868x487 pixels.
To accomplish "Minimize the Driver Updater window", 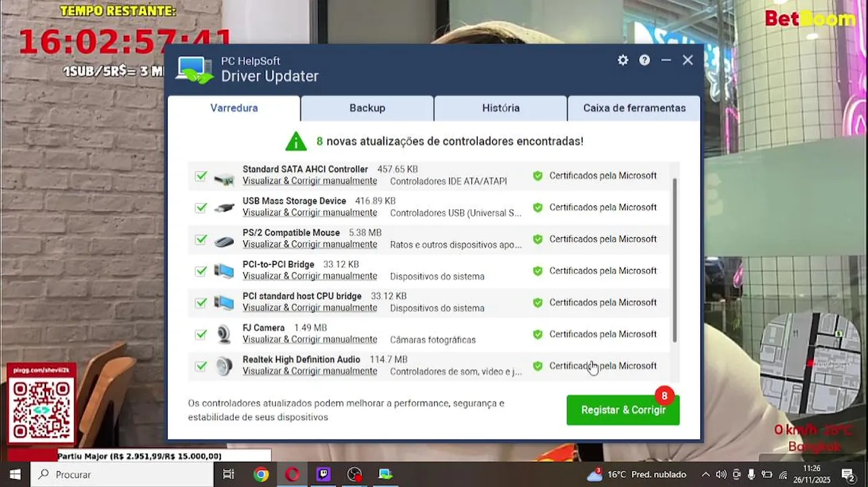I will click(666, 60).
